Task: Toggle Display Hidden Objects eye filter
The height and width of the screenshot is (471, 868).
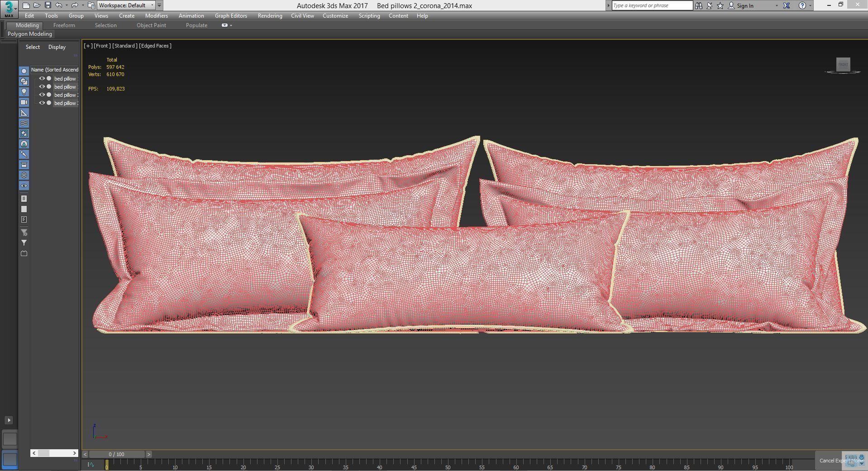Action: point(24,186)
